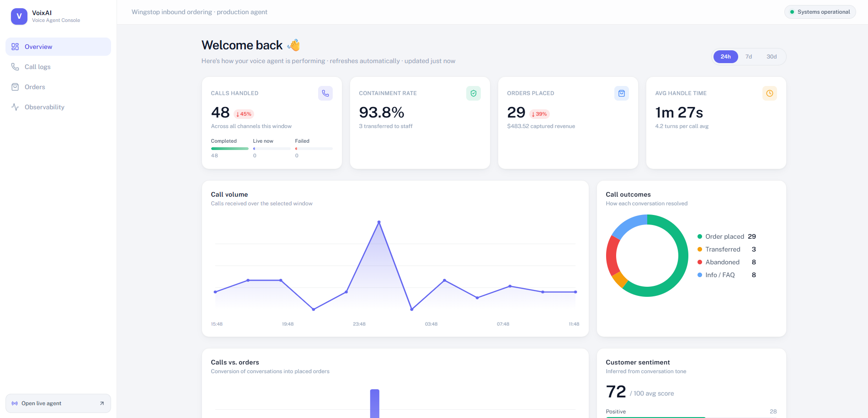The height and width of the screenshot is (418, 868).
Task: Click the shield icon on Containment Rate card
Action: 474,93
